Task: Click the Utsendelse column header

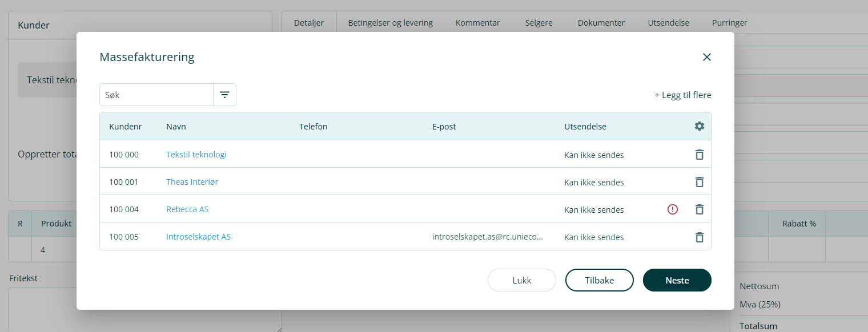Action: tap(585, 127)
